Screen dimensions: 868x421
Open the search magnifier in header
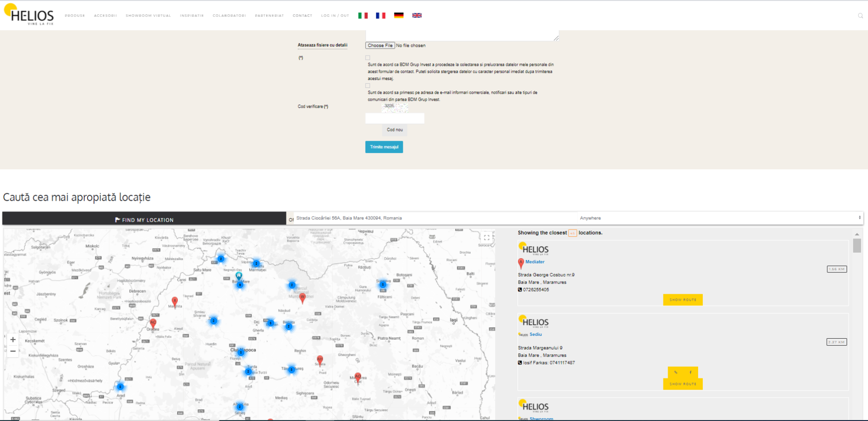860,16
